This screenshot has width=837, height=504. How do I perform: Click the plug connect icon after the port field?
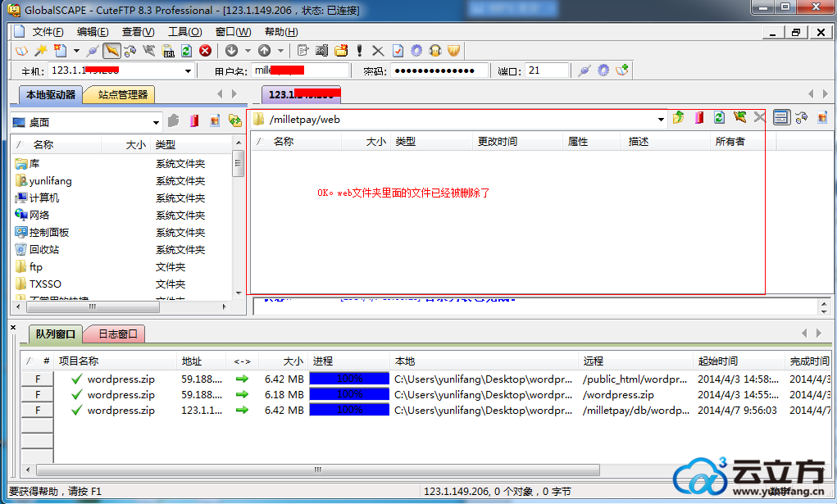click(x=585, y=70)
